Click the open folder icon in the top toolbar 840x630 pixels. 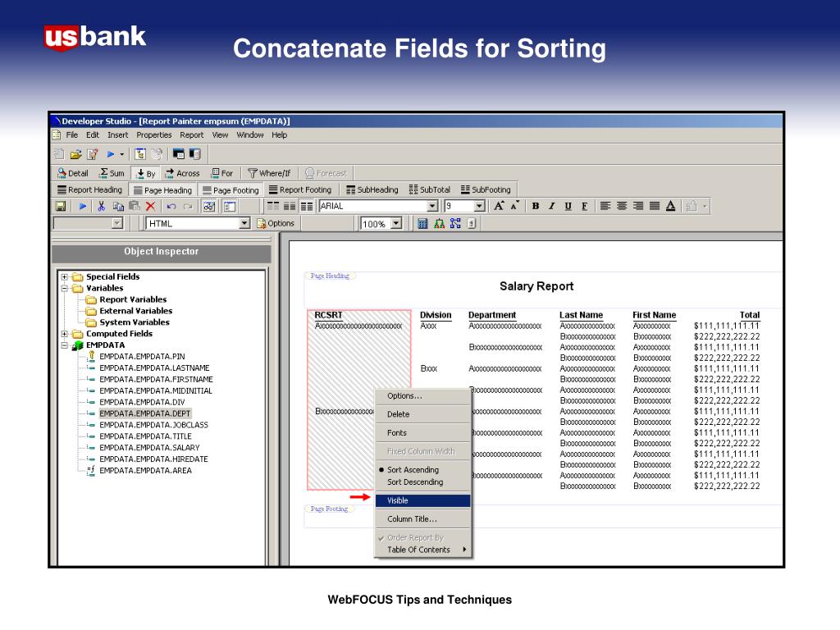point(75,155)
